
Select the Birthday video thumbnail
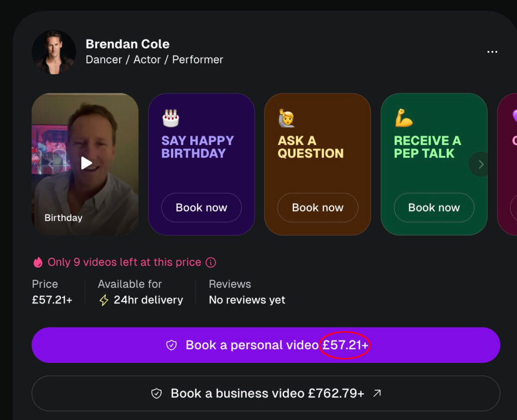85,163
